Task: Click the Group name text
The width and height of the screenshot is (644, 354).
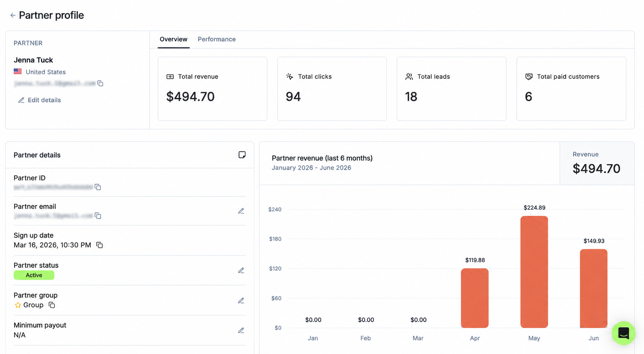Action: tap(33, 305)
